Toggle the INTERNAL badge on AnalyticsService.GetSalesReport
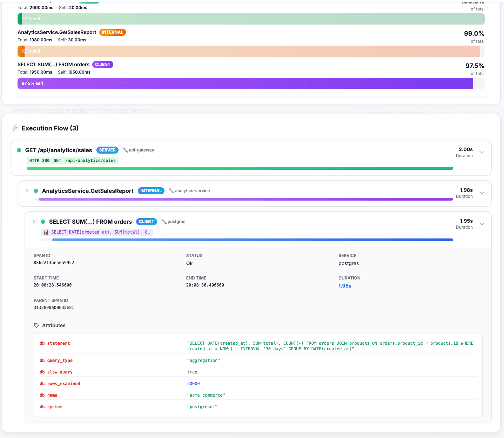504x438 pixels. click(x=151, y=190)
